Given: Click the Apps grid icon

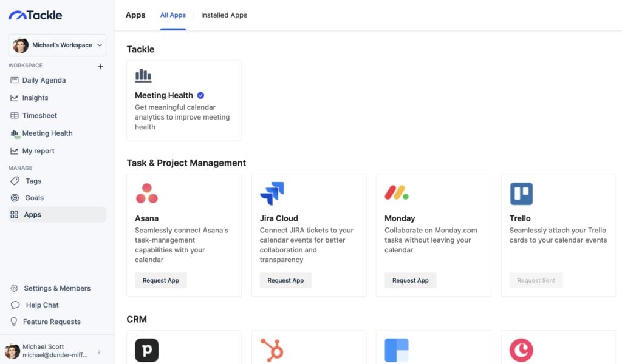Looking at the screenshot, I should point(15,214).
